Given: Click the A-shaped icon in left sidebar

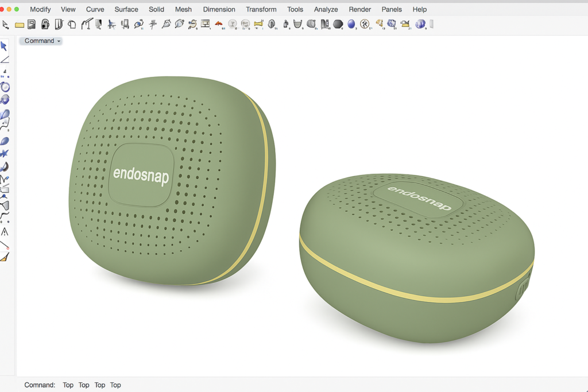Looking at the screenshot, I should tap(5, 232).
